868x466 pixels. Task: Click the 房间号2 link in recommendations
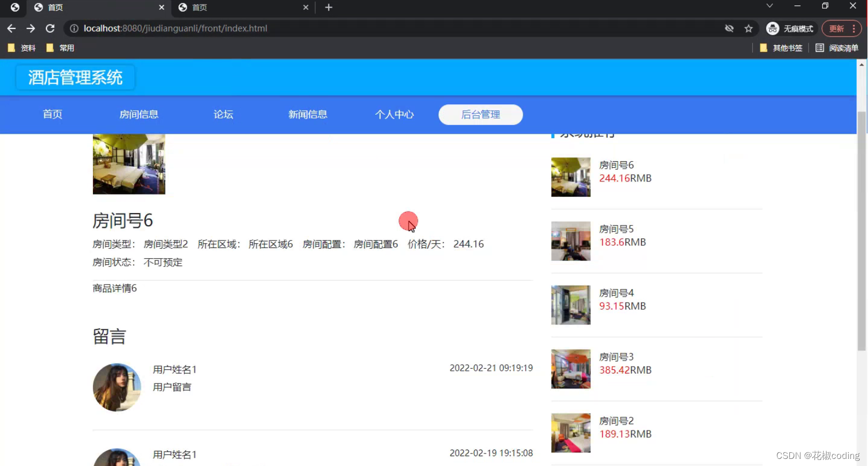(x=616, y=421)
